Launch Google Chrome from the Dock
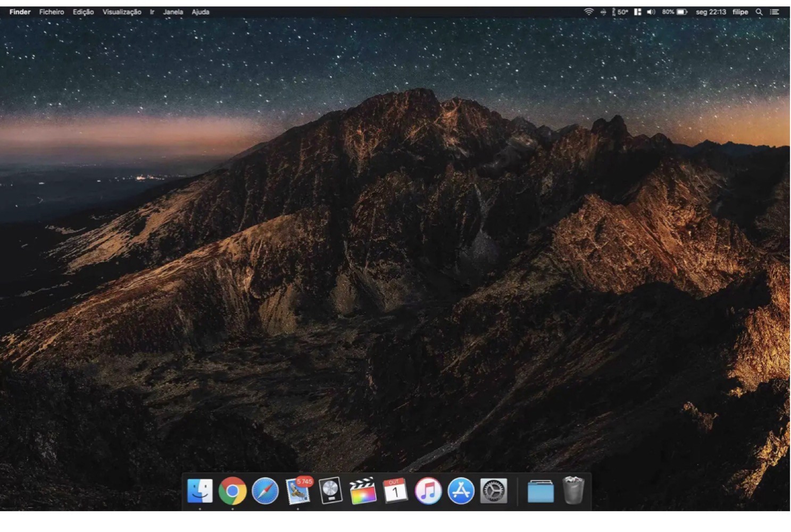This screenshot has height=532, width=791. tap(232, 491)
